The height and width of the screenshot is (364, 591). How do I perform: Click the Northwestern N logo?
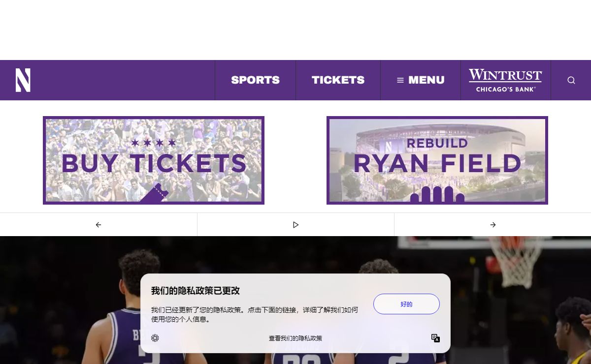(23, 80)
